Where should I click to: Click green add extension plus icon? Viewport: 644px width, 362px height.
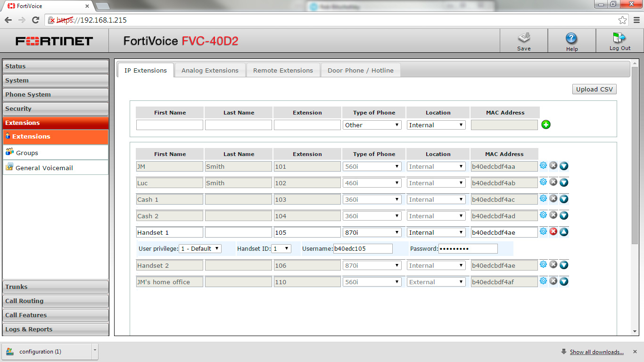[546, 125]
